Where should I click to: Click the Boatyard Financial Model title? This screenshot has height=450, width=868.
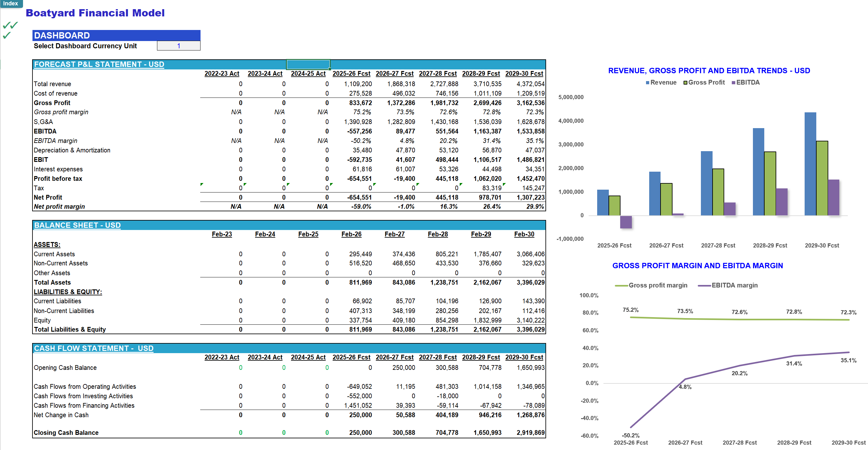pyautogui.click(x=95, y=13)
